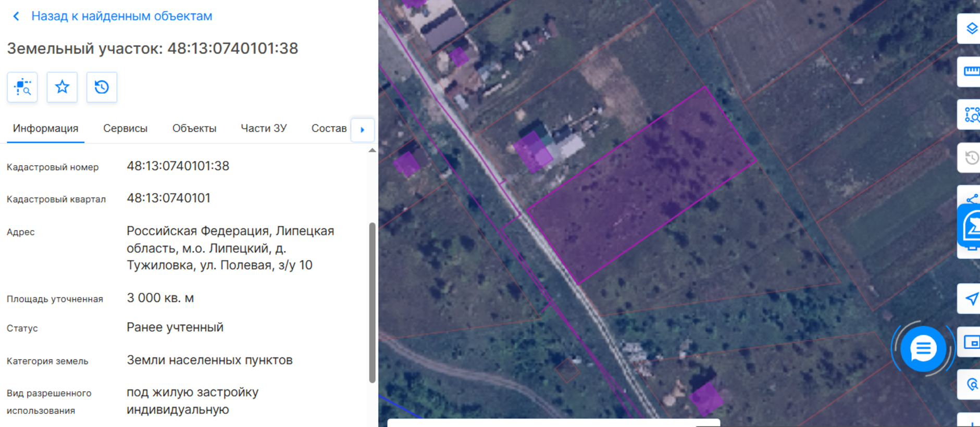Image resolution: width=980 pixels, height=427 pixels.
Task: Click the Площадь уточненная label
Action: (55, 299)
